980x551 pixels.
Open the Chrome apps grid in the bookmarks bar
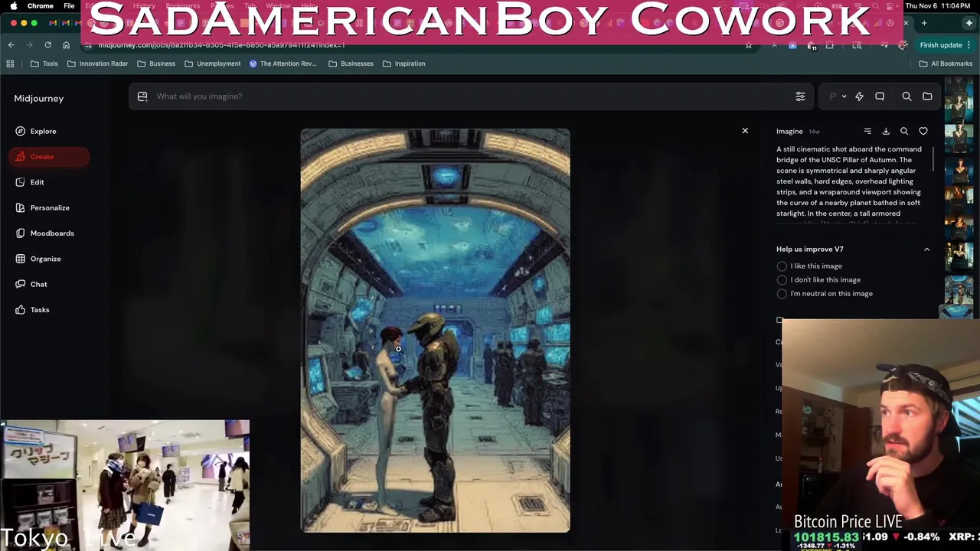[x=10, y=64]
